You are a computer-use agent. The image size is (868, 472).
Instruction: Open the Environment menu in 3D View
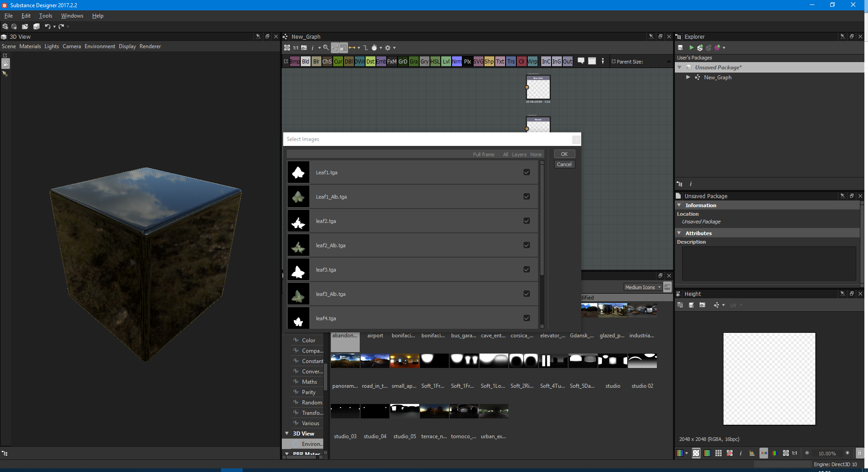pos(99,46)
